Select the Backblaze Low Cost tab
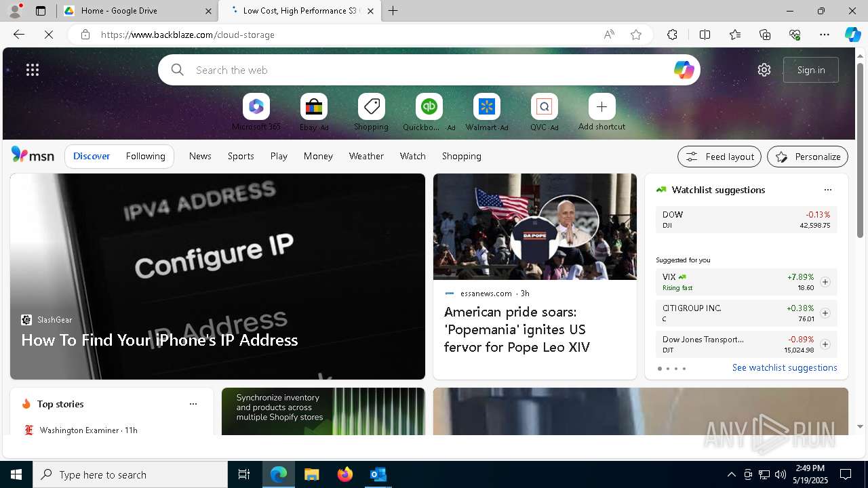The image size is (868, 488). point(300,11)
